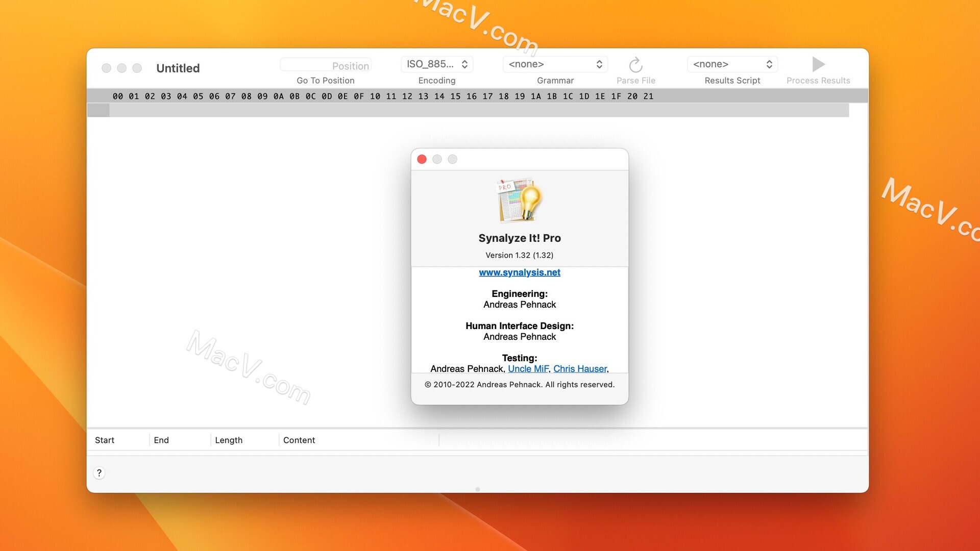Click the End column header
Image resolution: width=980 pixels, height=551 pixels.
(161, 440)
